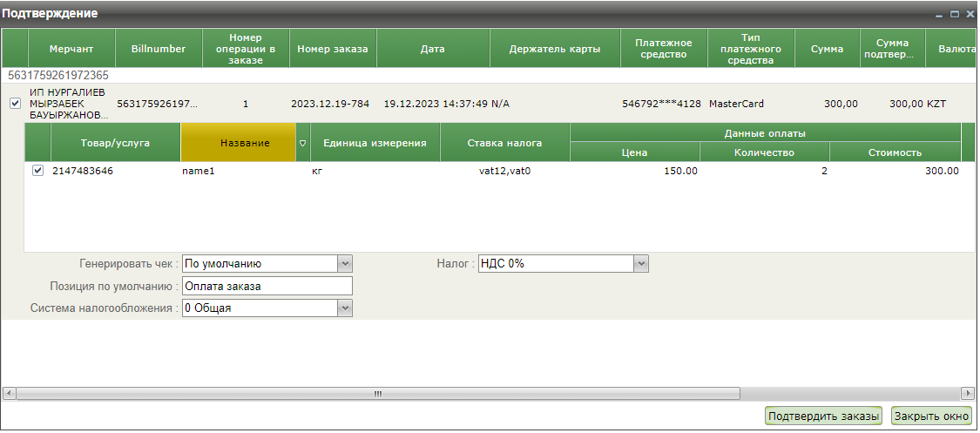This screenshot has height=433, width=980.
Task: Maximize the Подтверждение dialog window
Action: 955,15
